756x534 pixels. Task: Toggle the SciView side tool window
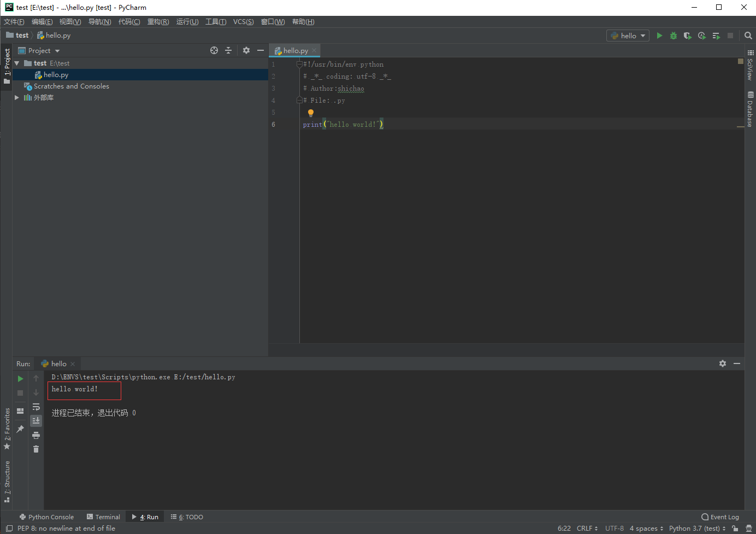(x=751, y=66)
